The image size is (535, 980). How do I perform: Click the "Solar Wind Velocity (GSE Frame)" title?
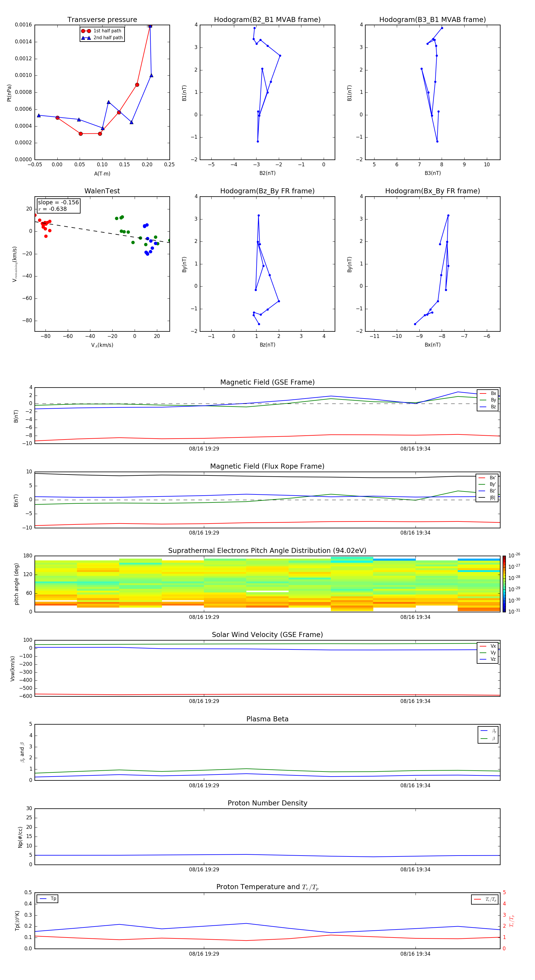click(267, 635)
